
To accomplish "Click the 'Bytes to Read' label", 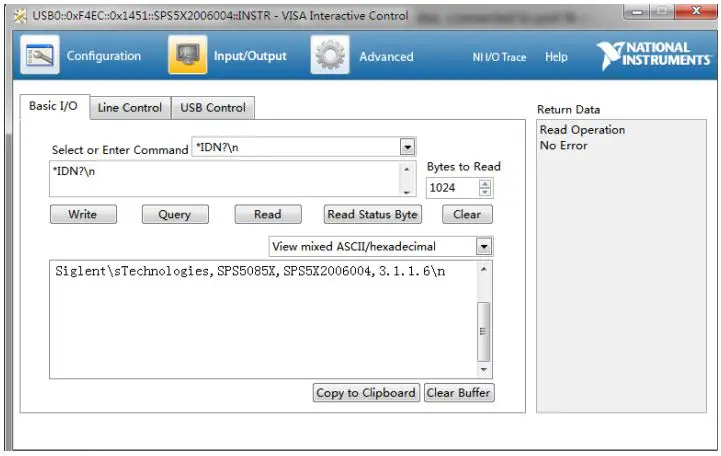I will pos(464,166).
